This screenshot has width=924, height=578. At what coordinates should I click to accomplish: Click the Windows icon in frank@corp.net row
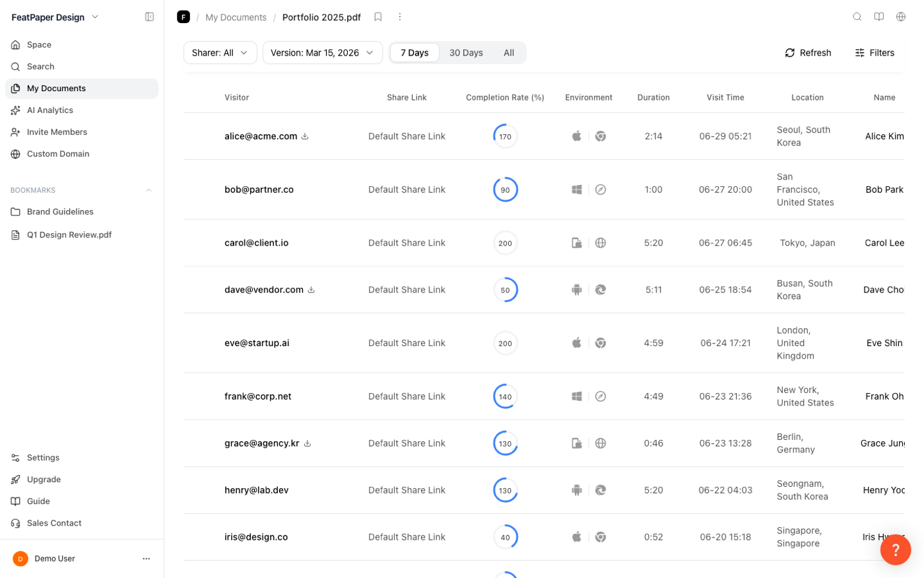tap(577, 396)
